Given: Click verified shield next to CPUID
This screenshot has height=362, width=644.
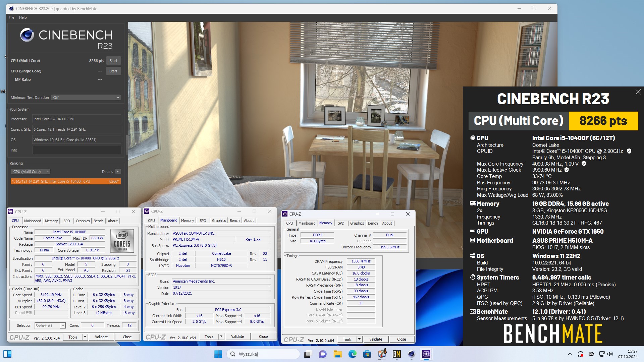Looking at the screenshot, I should [629, 151].
